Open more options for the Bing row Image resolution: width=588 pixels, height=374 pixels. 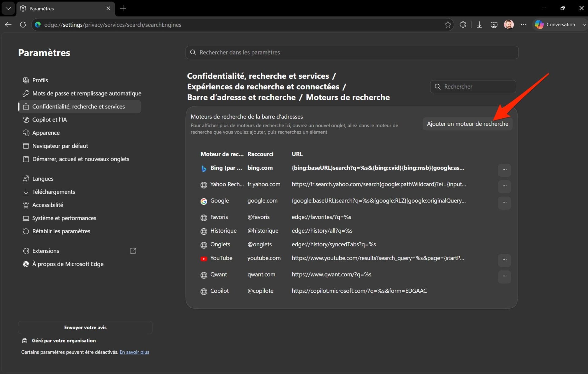pos(504,170)
